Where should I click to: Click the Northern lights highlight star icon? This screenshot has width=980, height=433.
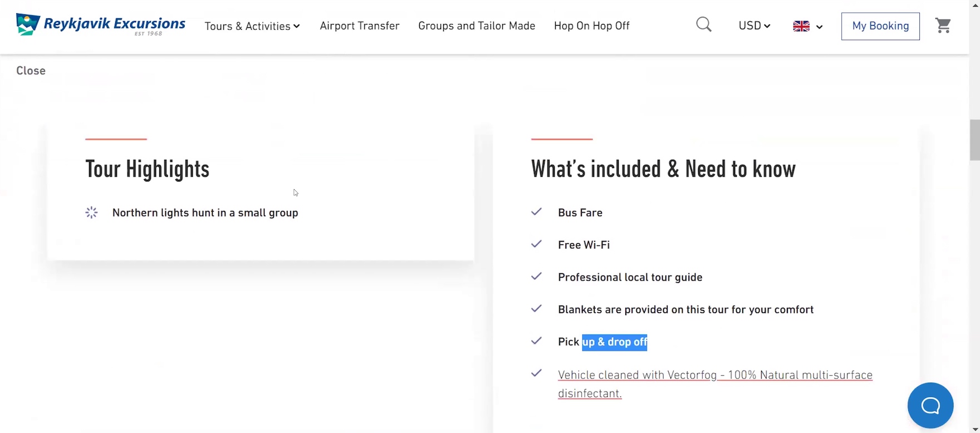[91, 213]
